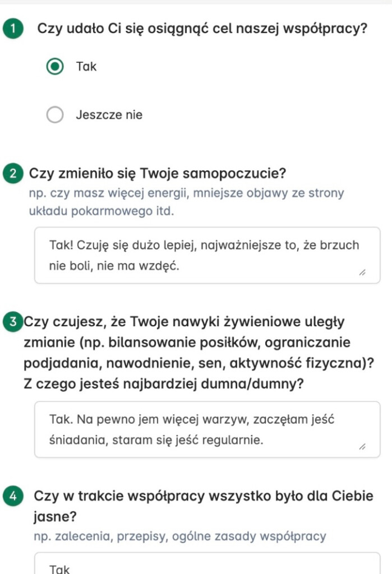Click the number 1 question badge
This screenshot has height=574, width=392.
point(12,29)
